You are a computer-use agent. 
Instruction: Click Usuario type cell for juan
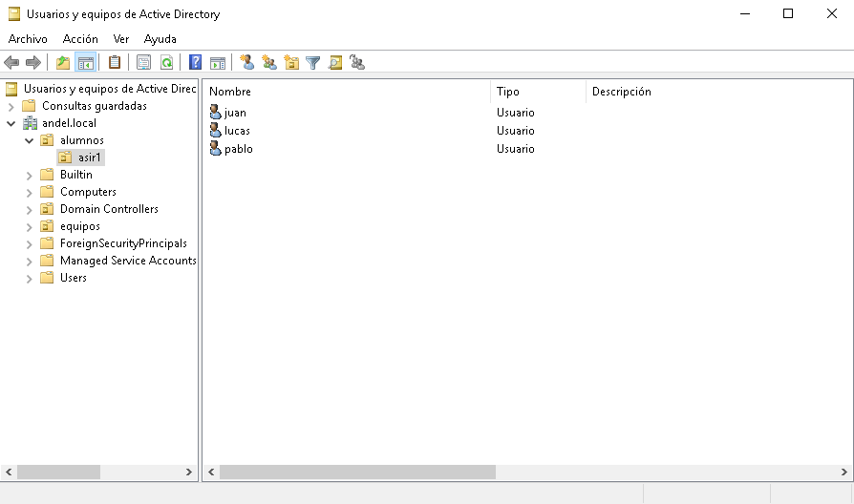515,113
